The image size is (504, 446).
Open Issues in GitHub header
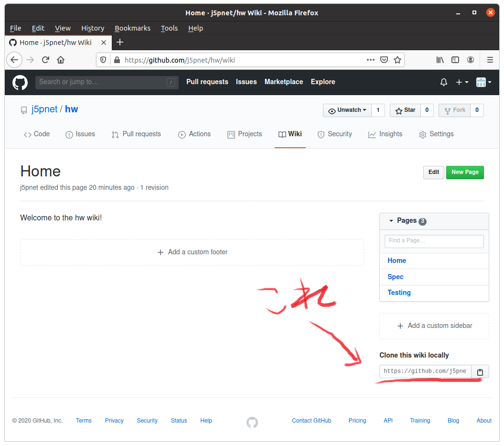coord(246,82)
